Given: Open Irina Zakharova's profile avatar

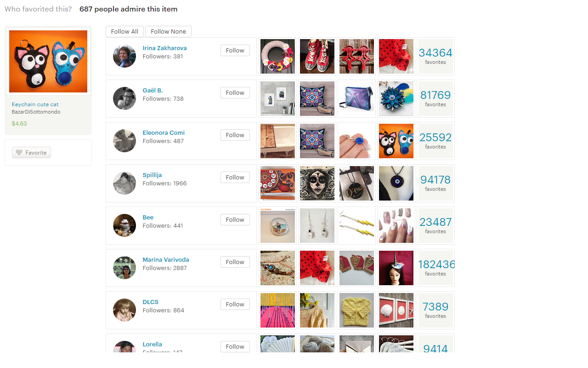Looking at the screenshot, I should (124, 56).
